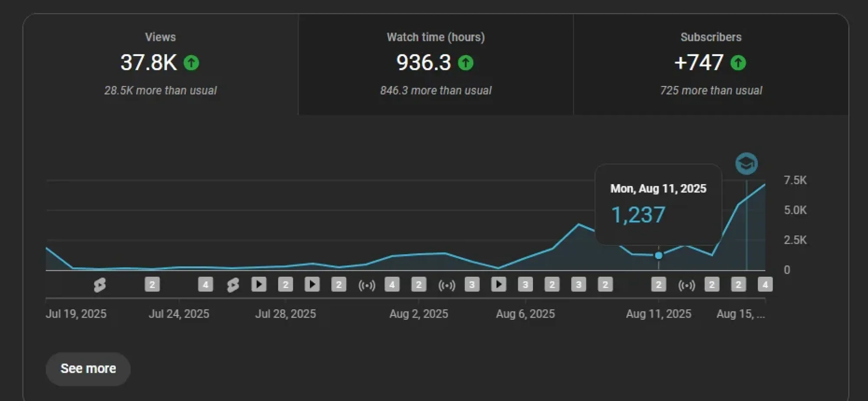Screen dimensions: 868x401
Task: Open the rightmost live stream marker
Action: 686,285
